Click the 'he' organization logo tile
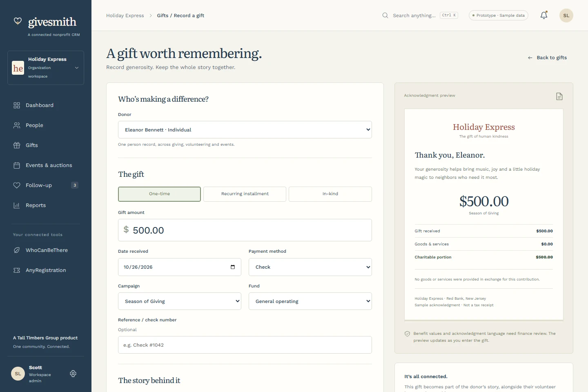 coord(18,68)
